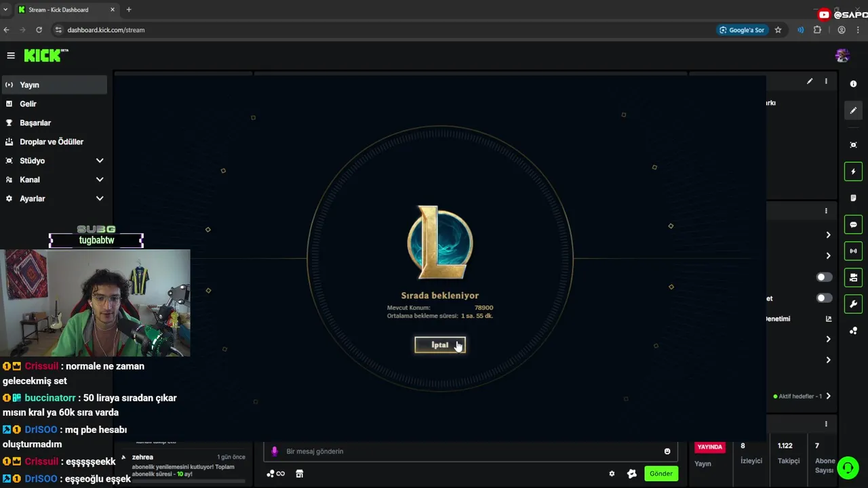
Task: Reload the page in browser
Action: pos(39,30)
